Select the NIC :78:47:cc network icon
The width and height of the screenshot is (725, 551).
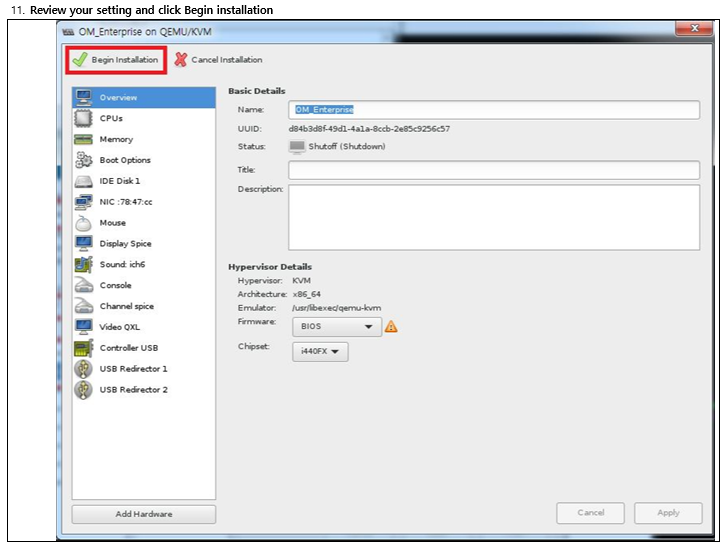point(84,202)
